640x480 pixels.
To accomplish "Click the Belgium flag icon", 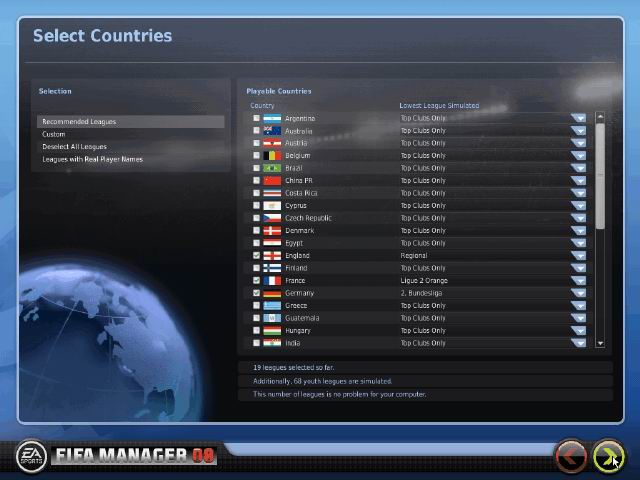I will click(272, 156).
